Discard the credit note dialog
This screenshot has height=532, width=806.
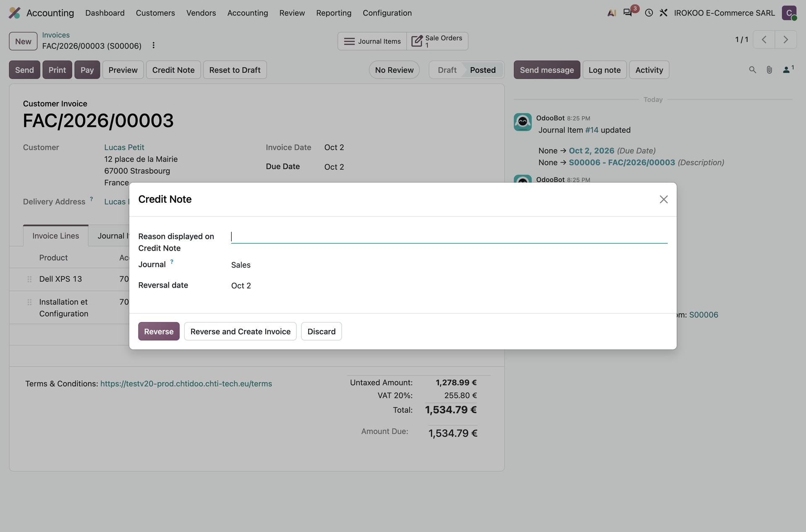(x=321, y=331)
